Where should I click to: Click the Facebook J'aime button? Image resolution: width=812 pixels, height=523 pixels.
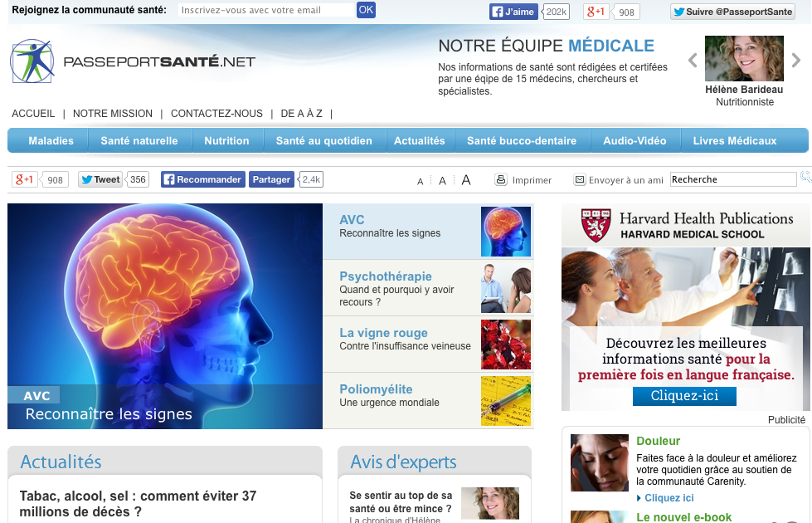tap(513, 12)
